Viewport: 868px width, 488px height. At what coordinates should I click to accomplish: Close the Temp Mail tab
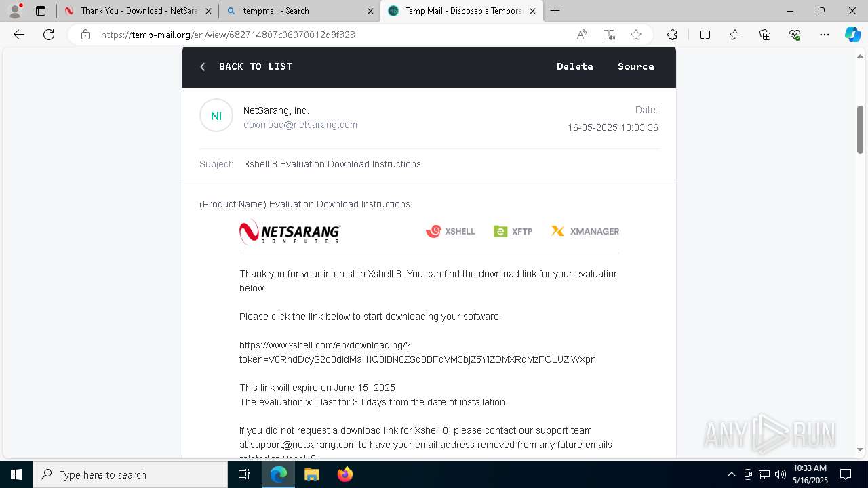click(x=532, y=11)
